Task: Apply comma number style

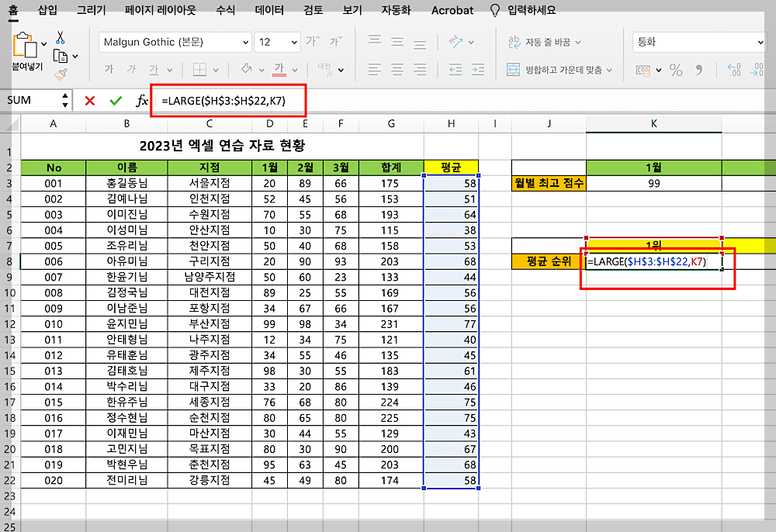Action: [x=700, y=70]
